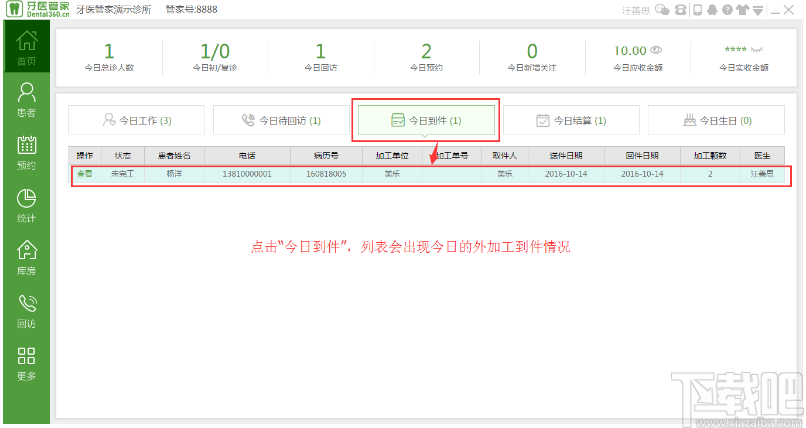Click the 病历号 column header
806x428 pixels.
[x=326, y=155]
